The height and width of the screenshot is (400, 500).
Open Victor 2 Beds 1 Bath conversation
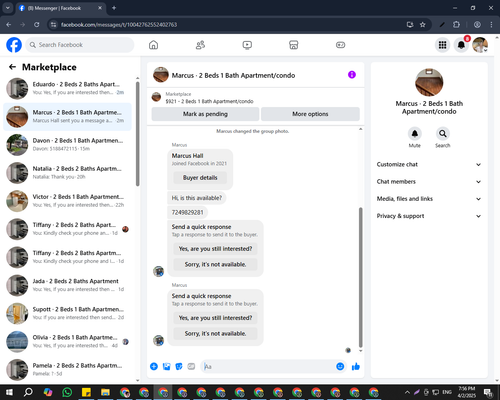point(67,201)
